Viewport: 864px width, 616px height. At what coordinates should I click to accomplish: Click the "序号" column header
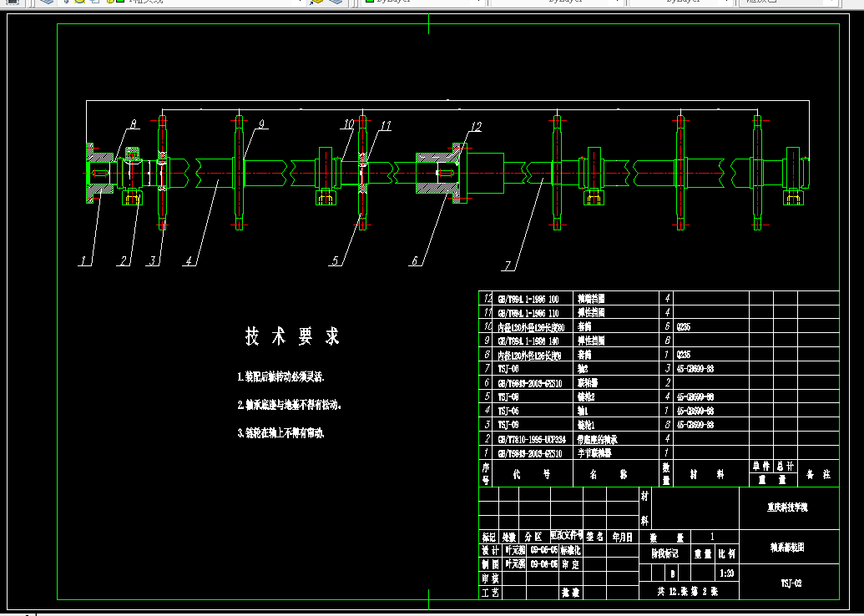click(486, 474)
